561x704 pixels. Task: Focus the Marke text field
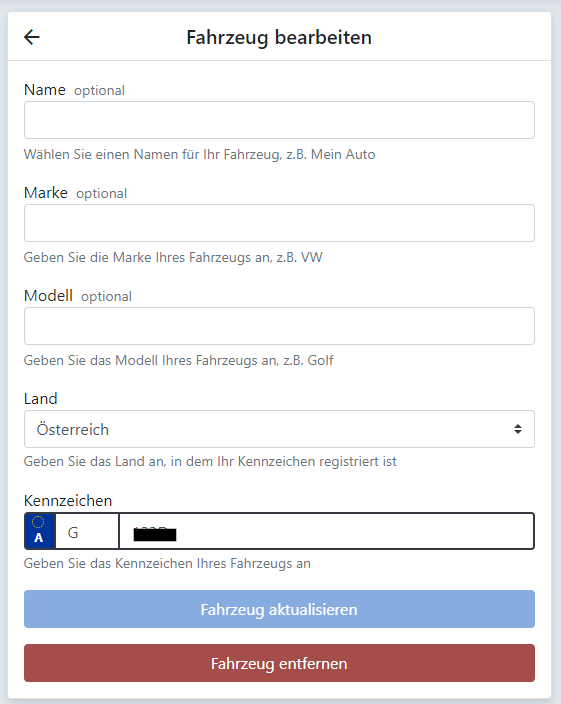[x=279, y=223]
